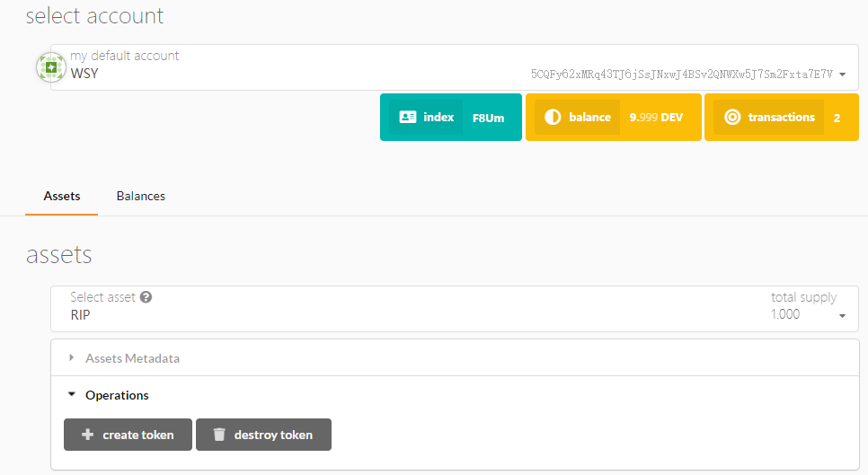This screenshot has height=475, width=868.
Task: Click the trash icon on destroy token
Action: click(219, 435)
